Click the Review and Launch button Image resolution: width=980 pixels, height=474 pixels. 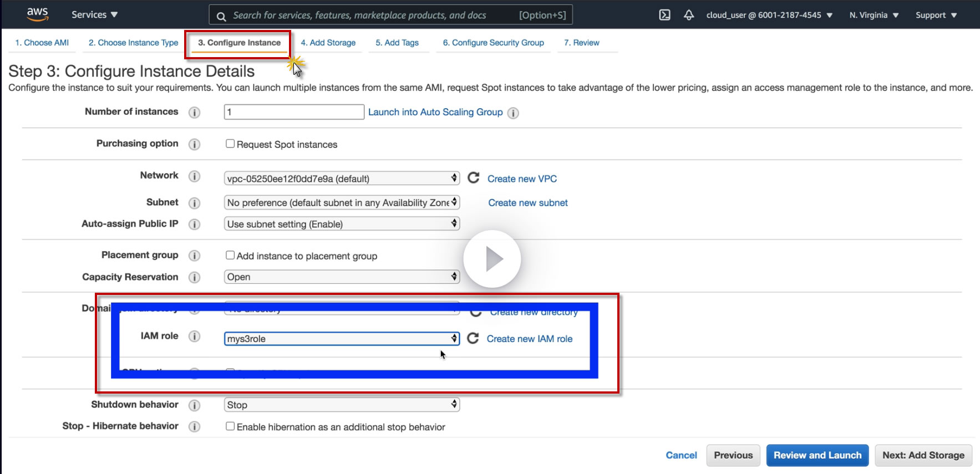pos(817,455)
